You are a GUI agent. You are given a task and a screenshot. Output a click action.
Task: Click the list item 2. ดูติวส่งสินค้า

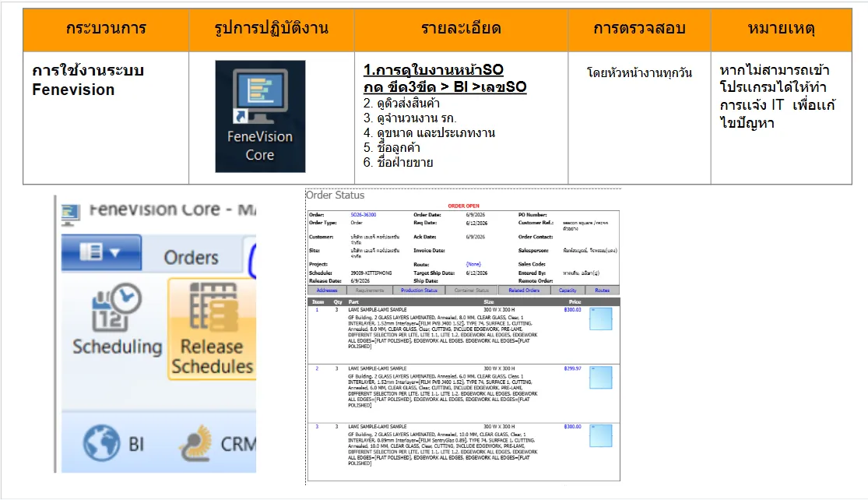pos(402,104)
